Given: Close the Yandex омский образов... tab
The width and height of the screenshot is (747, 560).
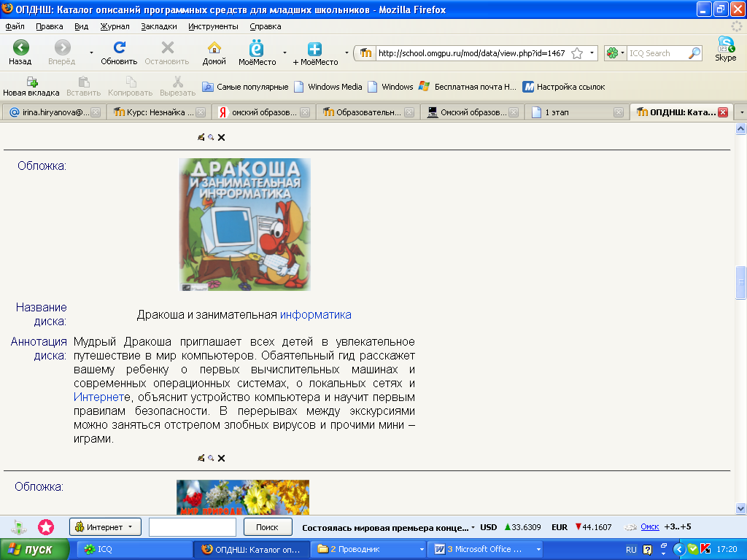Looking at the screenshot, I should pyautogui.click(x=305, y=112).
